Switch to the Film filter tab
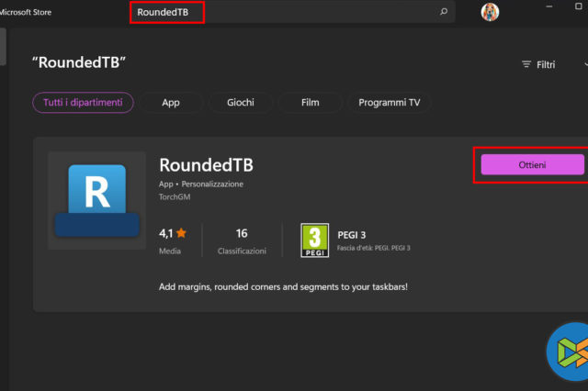Viewport: 588px width, 391px height. tap(311, 102)
